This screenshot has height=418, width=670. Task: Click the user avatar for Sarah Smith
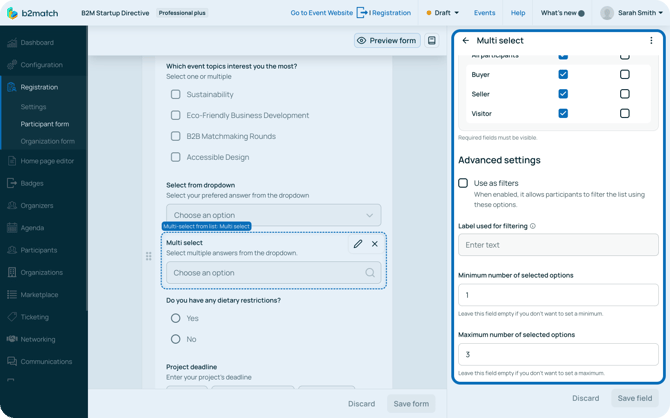[607, 13]
